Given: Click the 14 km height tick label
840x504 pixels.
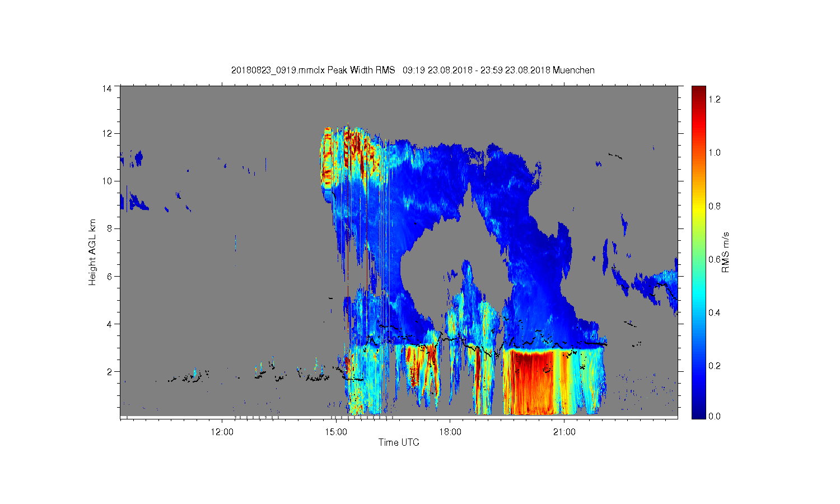Looking at the screenshot, I should [x=107, y=88].
